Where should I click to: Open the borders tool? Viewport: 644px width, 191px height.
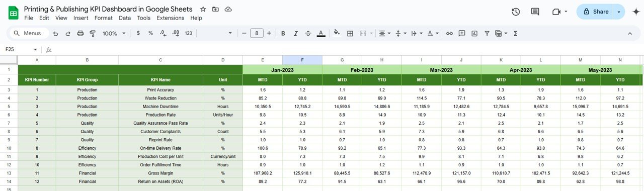(x=350, y=33)
